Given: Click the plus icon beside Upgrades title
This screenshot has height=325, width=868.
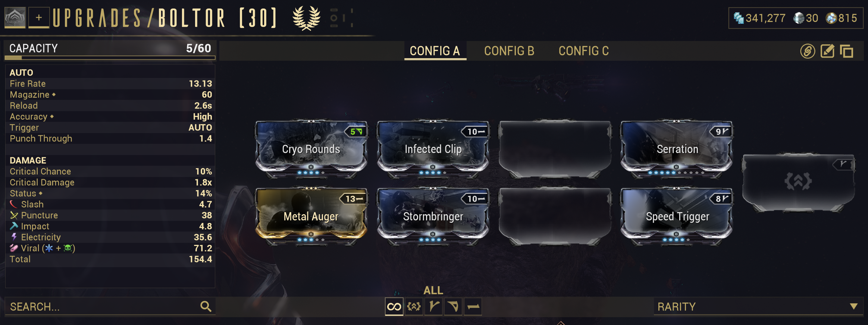Looking at the screenshot, I should click(39, 18).
